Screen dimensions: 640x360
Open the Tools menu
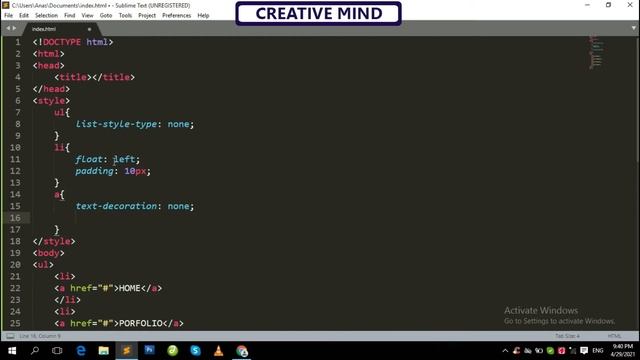point(125,16)
